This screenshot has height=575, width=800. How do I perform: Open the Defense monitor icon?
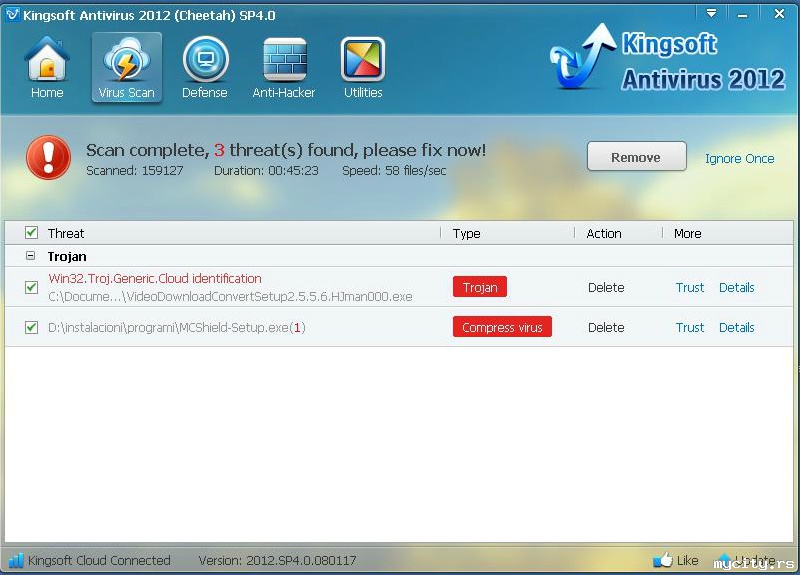point(205,60)
